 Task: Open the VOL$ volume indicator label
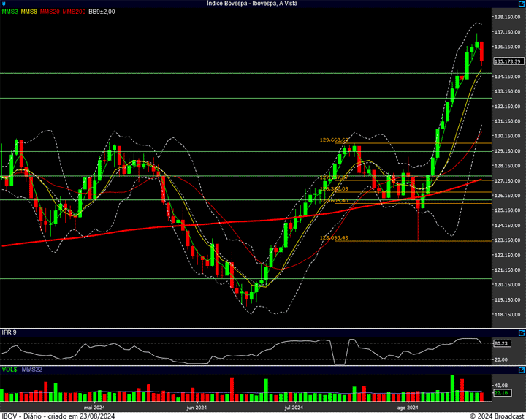tap(9, 370)
